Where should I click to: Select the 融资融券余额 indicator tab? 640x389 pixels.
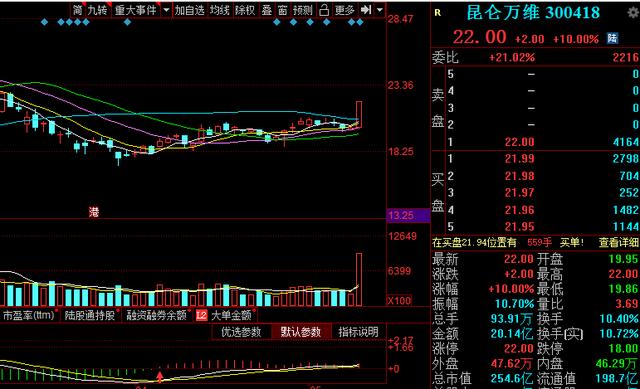(156, 315)
